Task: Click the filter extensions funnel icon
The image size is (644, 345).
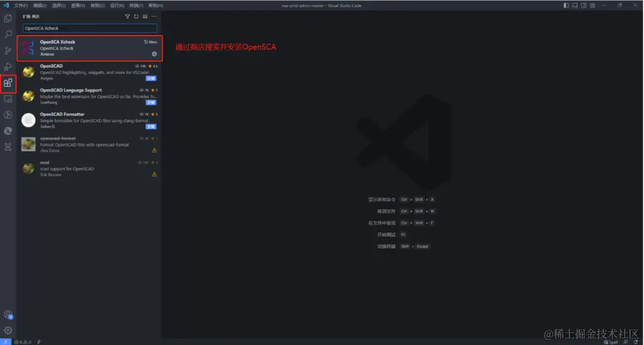Action: (128, 17)
